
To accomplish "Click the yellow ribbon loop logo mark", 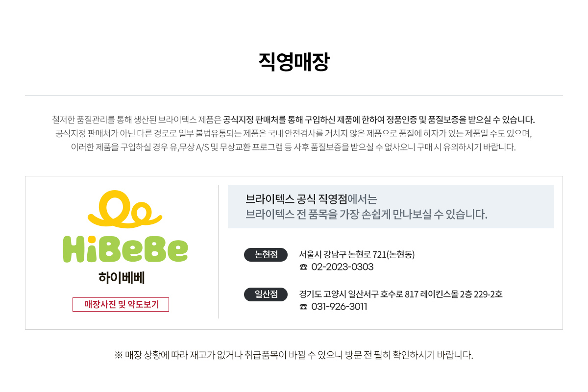I will (125, 210).
